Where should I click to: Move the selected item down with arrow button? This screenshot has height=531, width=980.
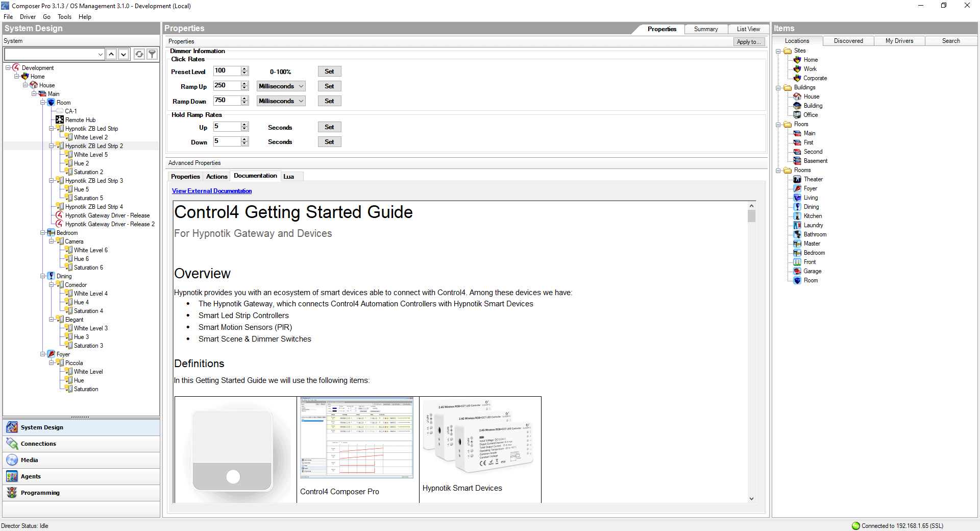[x=124, y=54]
